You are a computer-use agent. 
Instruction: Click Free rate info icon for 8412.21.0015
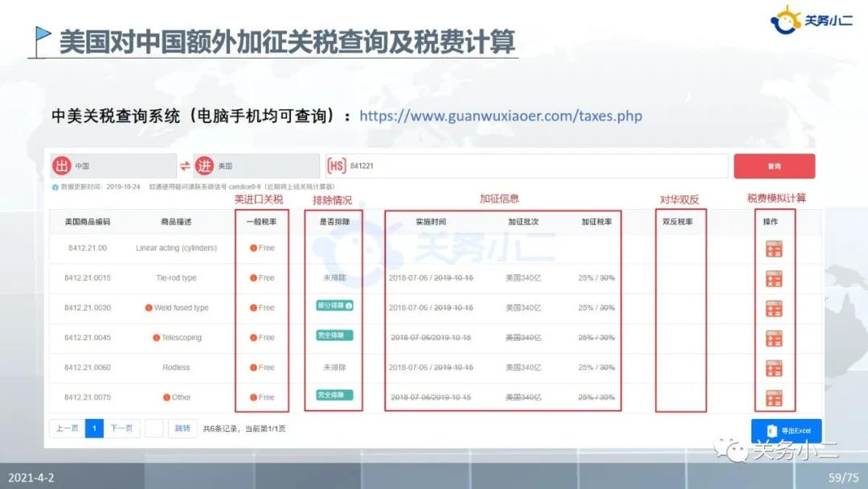tap(253, 278)
